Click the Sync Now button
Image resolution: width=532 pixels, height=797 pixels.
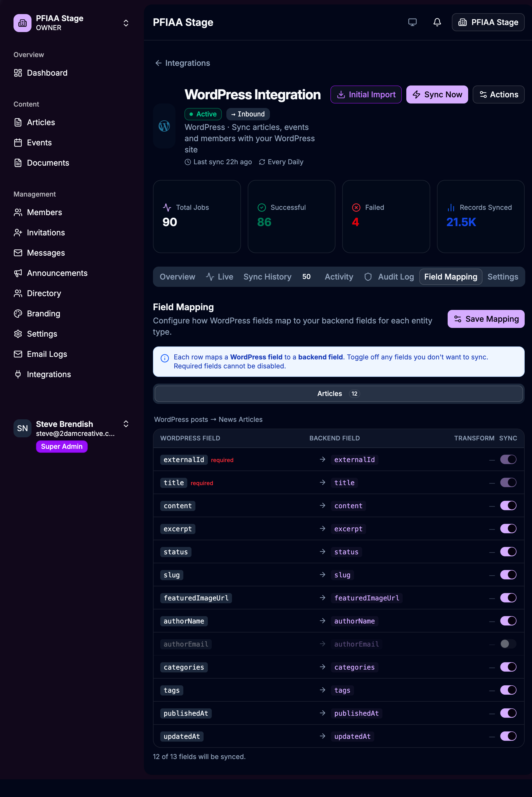pyautogui.click(x=437, y=95)
